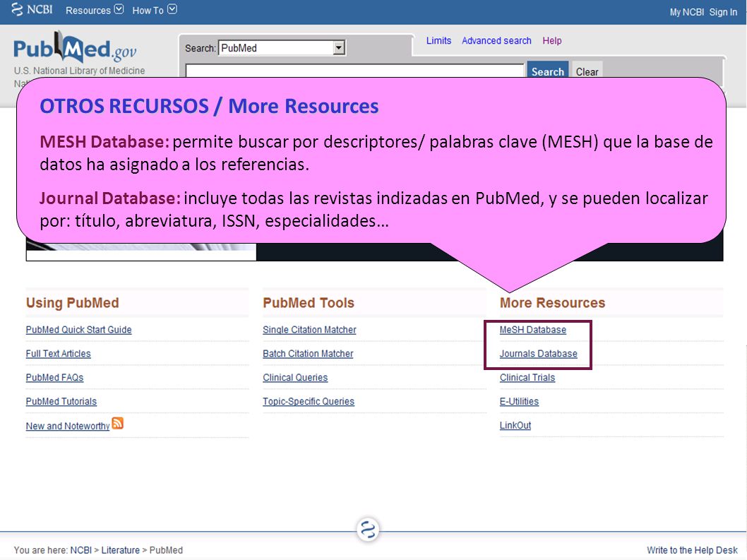Viewport: 747px width, 560px height.
Task: Open Full Text Articles link
Action: click(58, 353)
